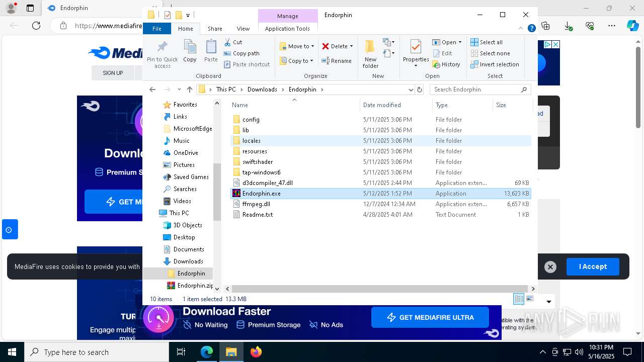Click the Refresh address bar button

click(420, 89)
